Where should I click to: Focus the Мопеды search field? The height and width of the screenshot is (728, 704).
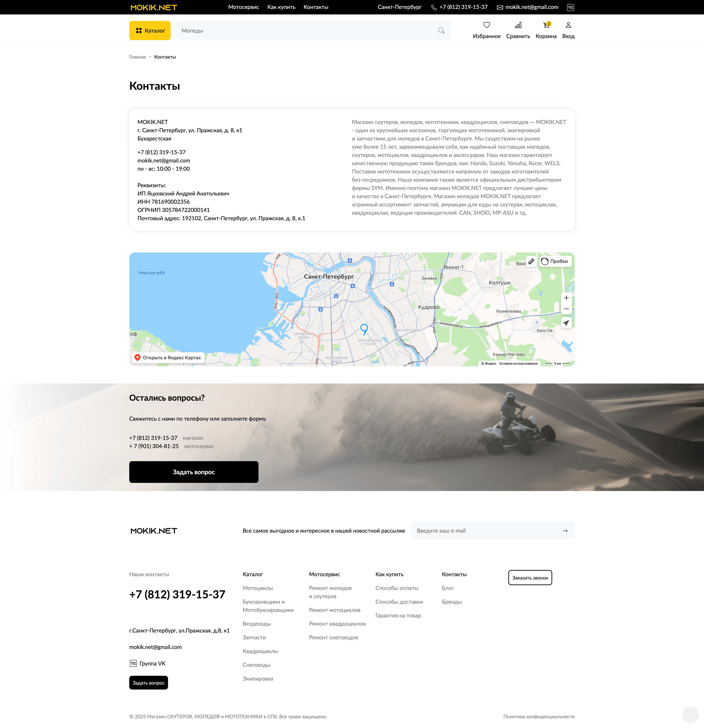tap(313, 31)
